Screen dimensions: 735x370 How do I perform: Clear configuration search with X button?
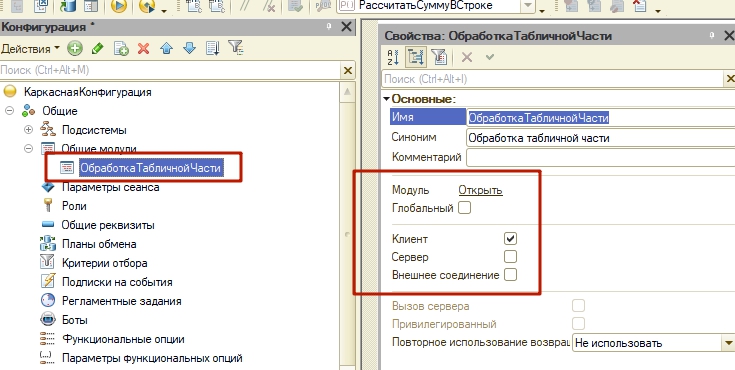pyautogui.click(x=347, y=70)
